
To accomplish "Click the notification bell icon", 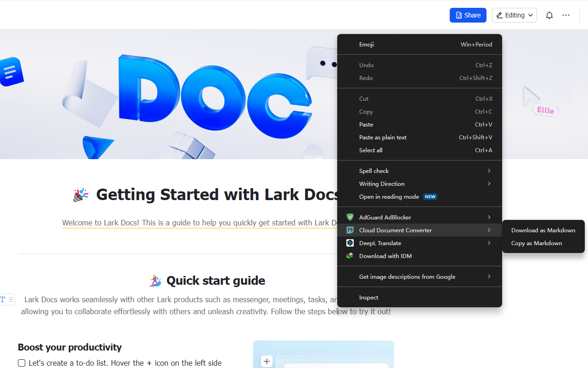I will [549, 15].
